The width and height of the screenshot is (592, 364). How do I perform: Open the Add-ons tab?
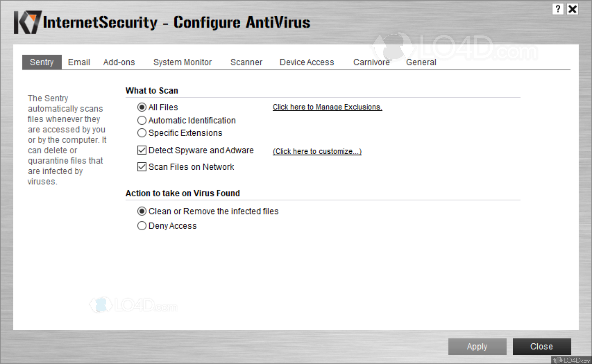(119, 62)
